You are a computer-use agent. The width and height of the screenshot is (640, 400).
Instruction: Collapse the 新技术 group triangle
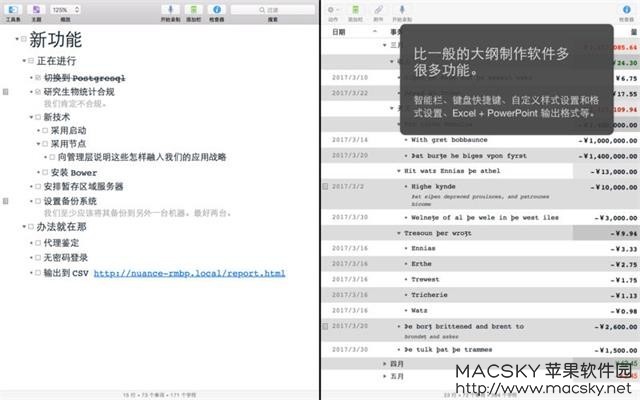tap(31, 117)
